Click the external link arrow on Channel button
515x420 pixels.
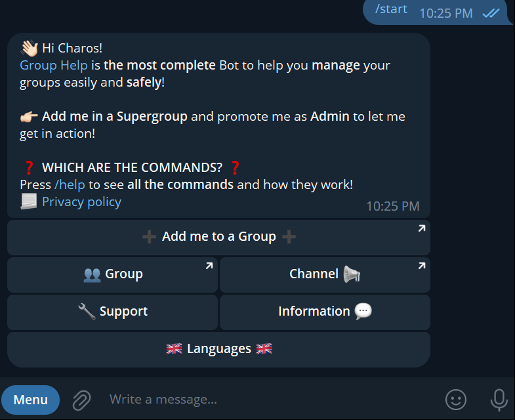422,266
